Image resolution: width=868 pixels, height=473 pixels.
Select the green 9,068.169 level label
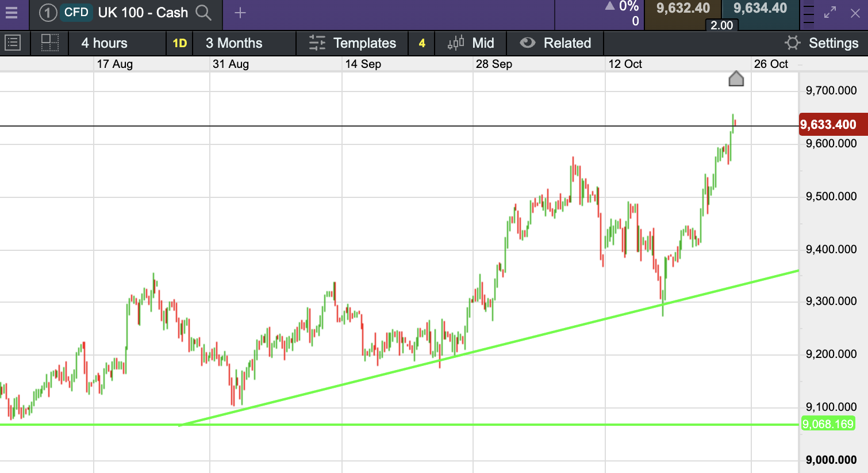tap(828, 424)
